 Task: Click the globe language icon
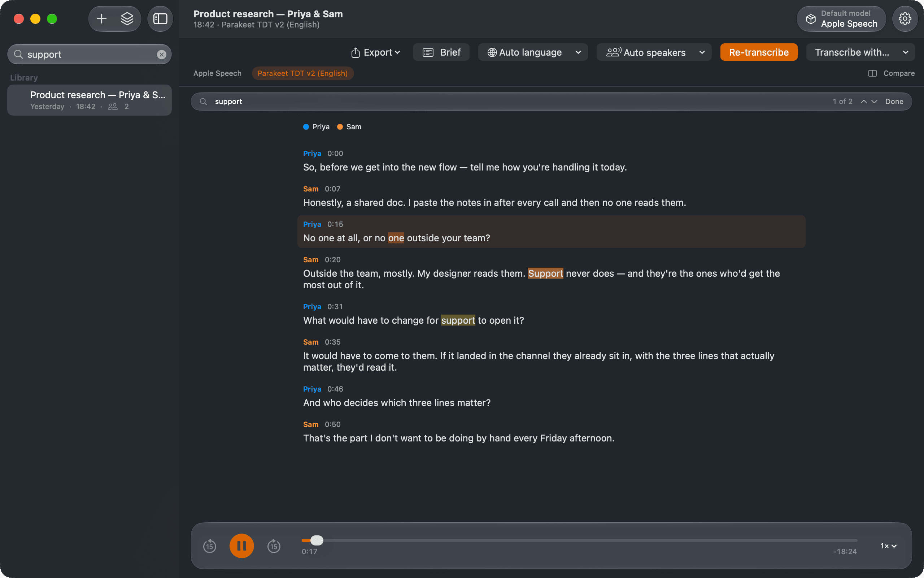[492, 52]
